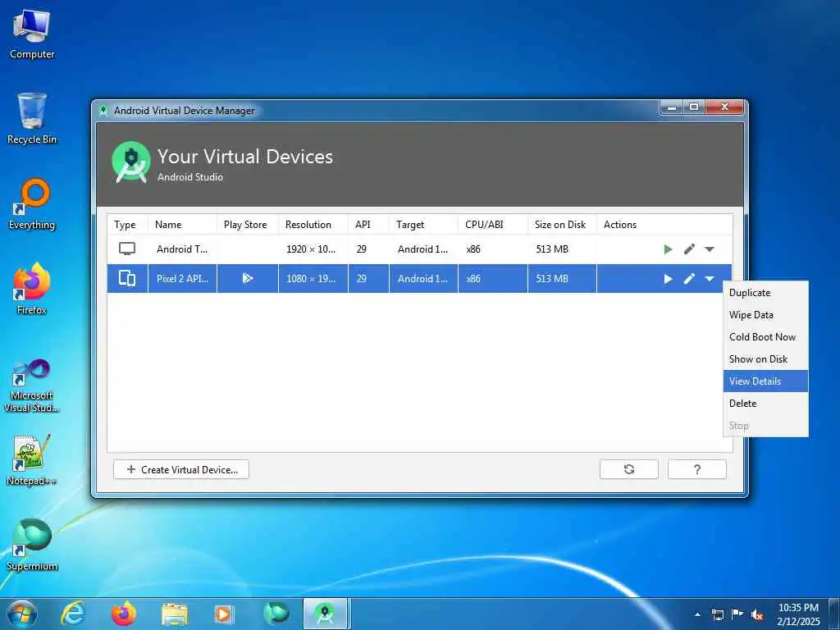Open the Windows Start menu

(21, 614)
